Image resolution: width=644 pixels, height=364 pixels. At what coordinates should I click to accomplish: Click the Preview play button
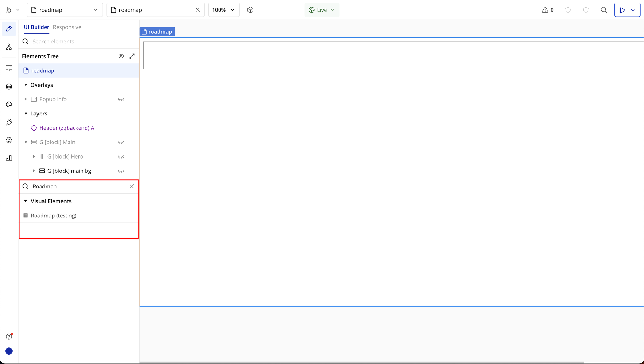tap(622, 10)
